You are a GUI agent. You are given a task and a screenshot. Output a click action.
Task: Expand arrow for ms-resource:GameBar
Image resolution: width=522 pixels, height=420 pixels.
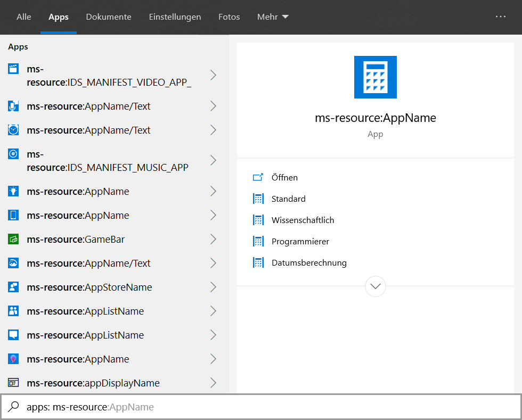pos(214,239)
